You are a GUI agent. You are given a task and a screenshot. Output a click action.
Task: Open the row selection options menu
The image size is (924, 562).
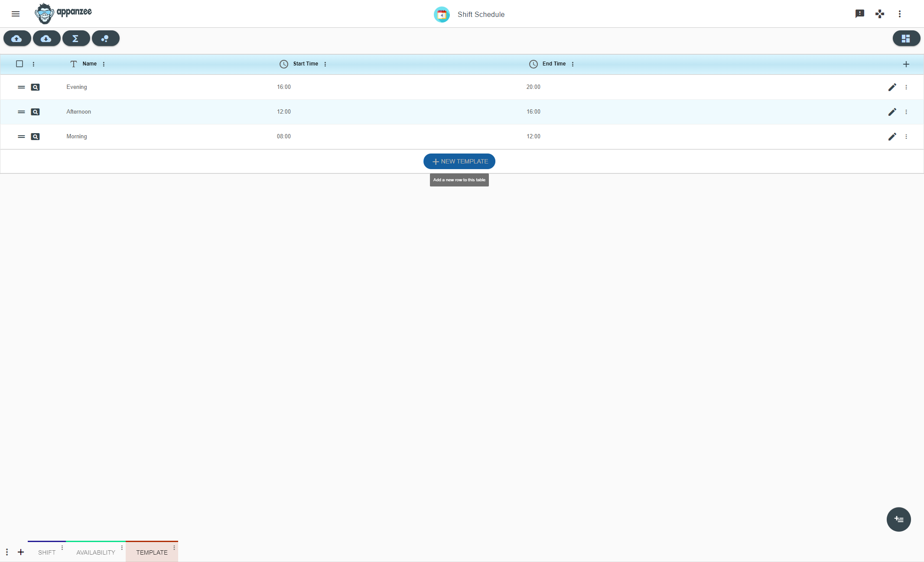(x=33, y=64)
